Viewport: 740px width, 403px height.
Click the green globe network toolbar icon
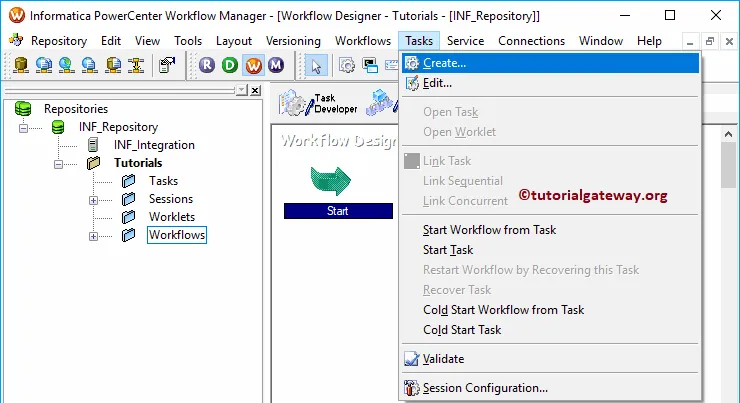pyautogui.click(x=67, y=65)
